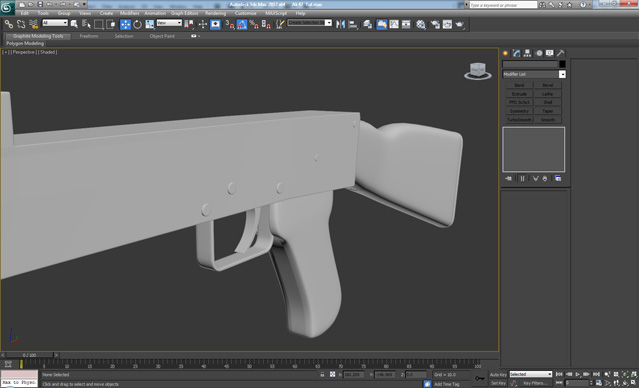Open the Modify command panel tab

tap(517, 53)
